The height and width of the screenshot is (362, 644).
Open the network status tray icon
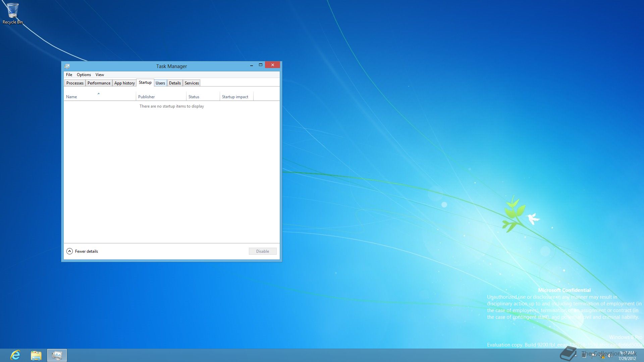(x=602, y=356)
